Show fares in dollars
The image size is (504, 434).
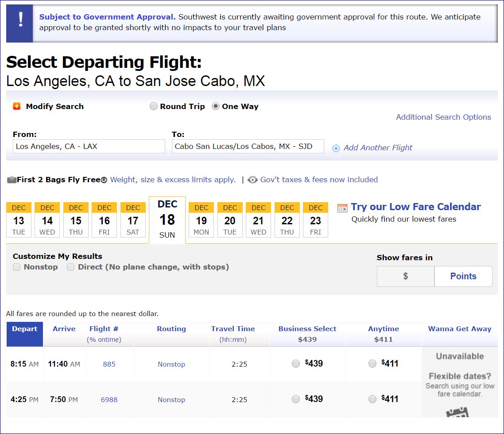tap(405, 276)
